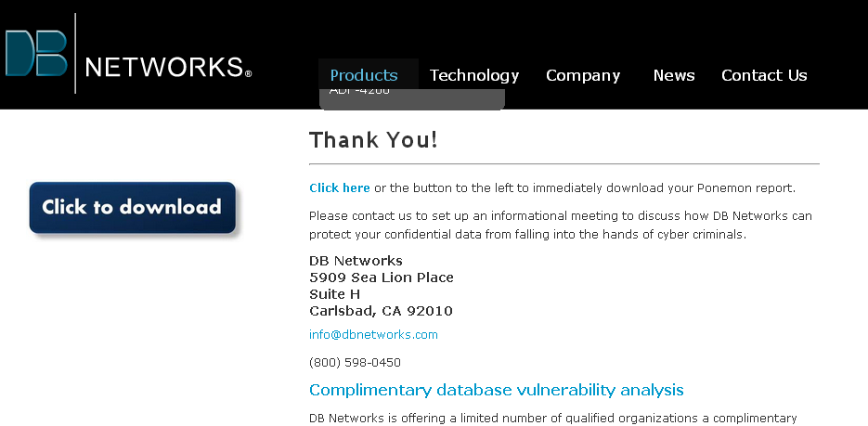The width and height of the screenshot is (868, 426).
Task: Open the Technology menu
Action: coord(474,76)
